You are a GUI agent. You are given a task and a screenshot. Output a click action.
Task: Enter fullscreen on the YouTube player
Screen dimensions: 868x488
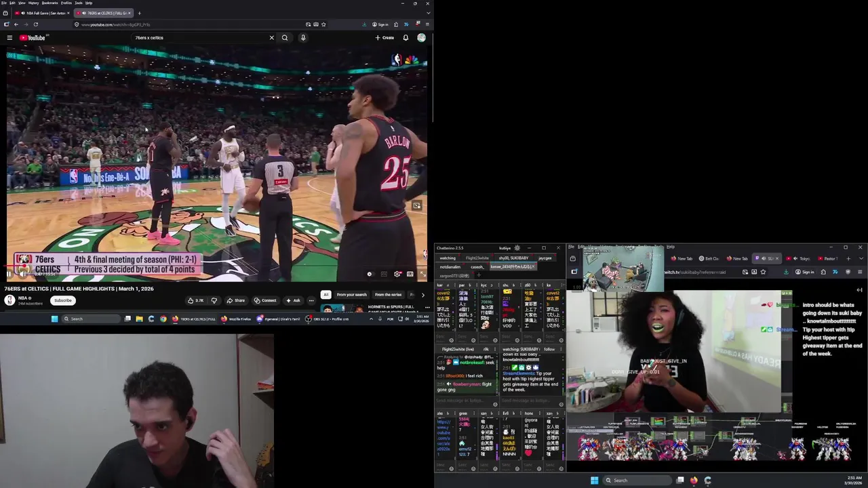tap(422, 274)
